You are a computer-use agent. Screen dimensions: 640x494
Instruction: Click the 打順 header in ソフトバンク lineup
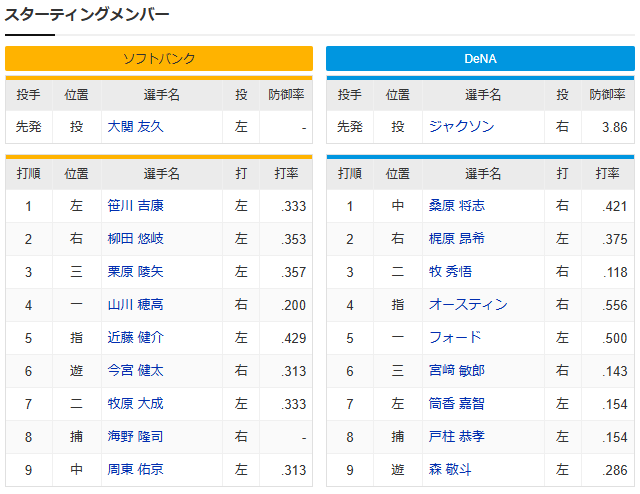29,174
